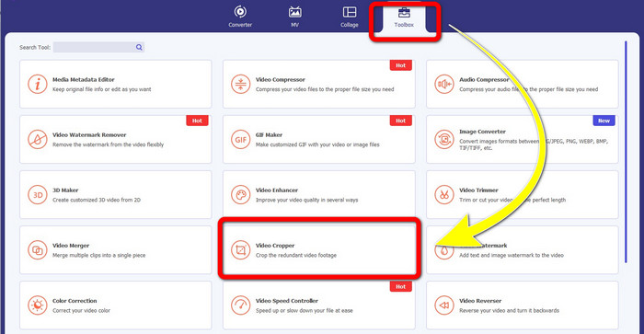Screen dimensions: 644x334
Task: Focus the Search Tool input field
Action: click(x=98, y=47)
